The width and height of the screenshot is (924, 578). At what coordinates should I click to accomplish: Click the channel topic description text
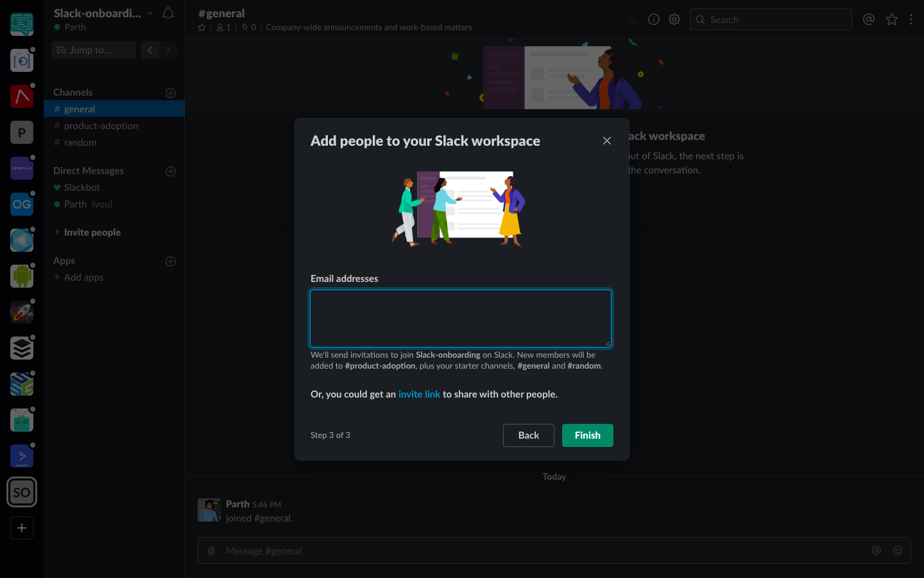pos(369,28)
